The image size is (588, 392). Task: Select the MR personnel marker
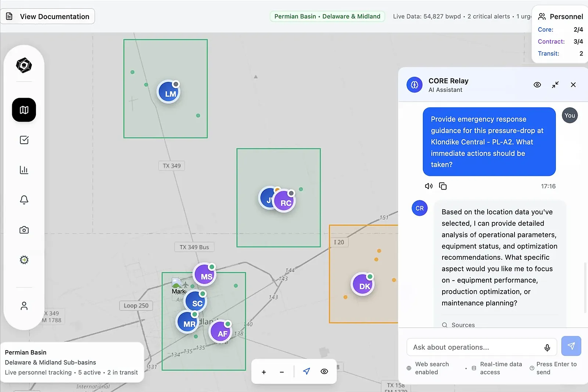188,322
